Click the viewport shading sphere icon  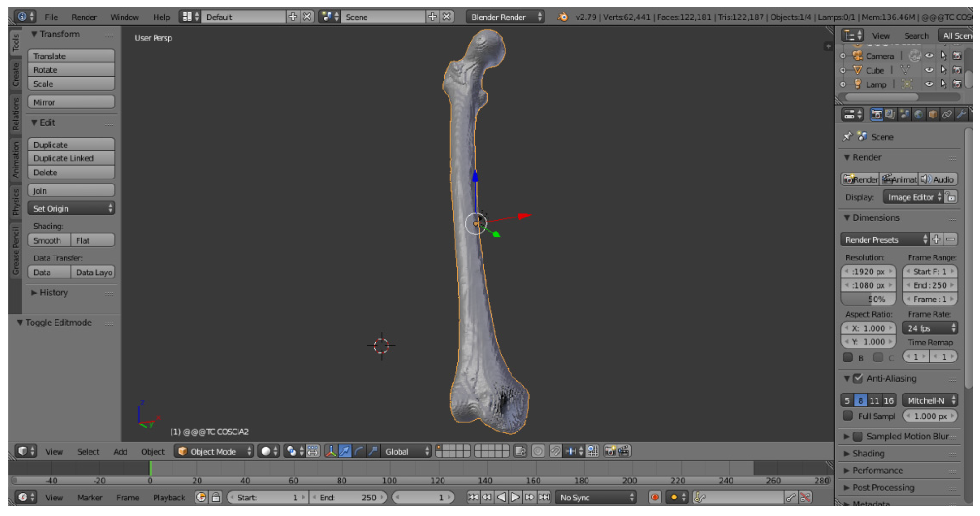coord(266,451)
